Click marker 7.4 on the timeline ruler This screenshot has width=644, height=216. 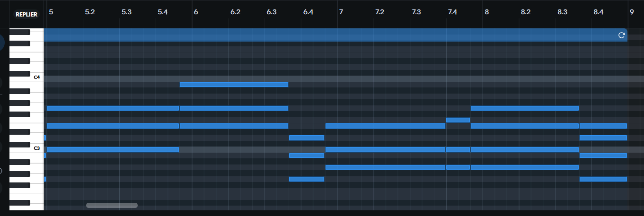[x=452, y=12]
